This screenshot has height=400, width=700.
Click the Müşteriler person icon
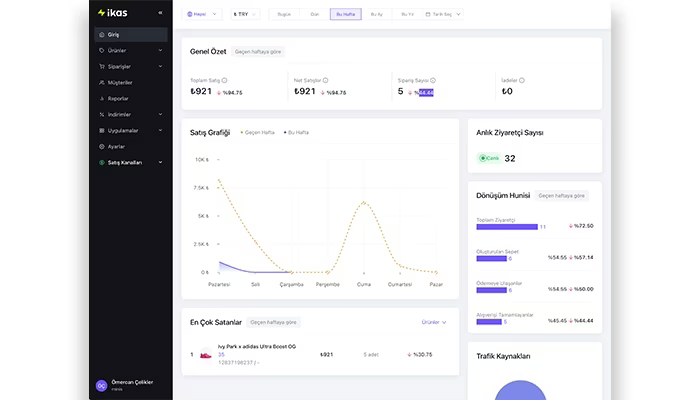click(x=102, y=83)
